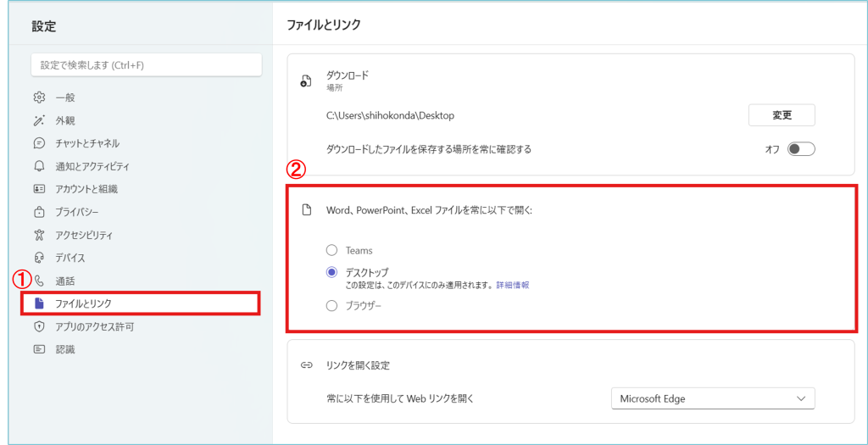Select ファイルとリンク in the sidebar

pyautogui.click(x=83, y=303)
